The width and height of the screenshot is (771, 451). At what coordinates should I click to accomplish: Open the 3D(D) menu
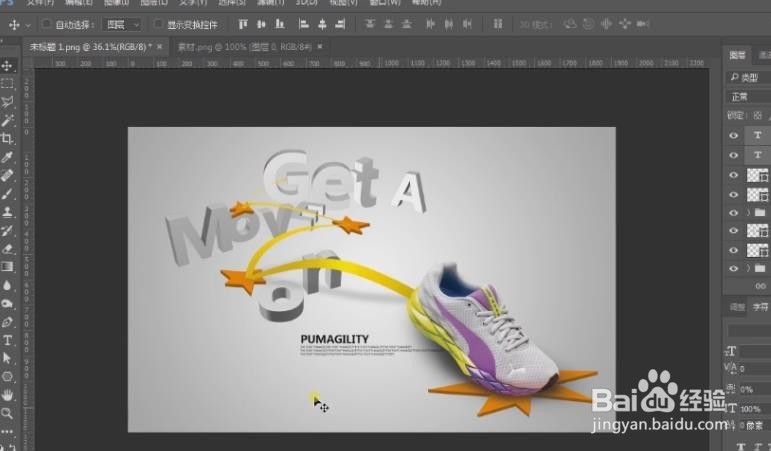(306, 2)
